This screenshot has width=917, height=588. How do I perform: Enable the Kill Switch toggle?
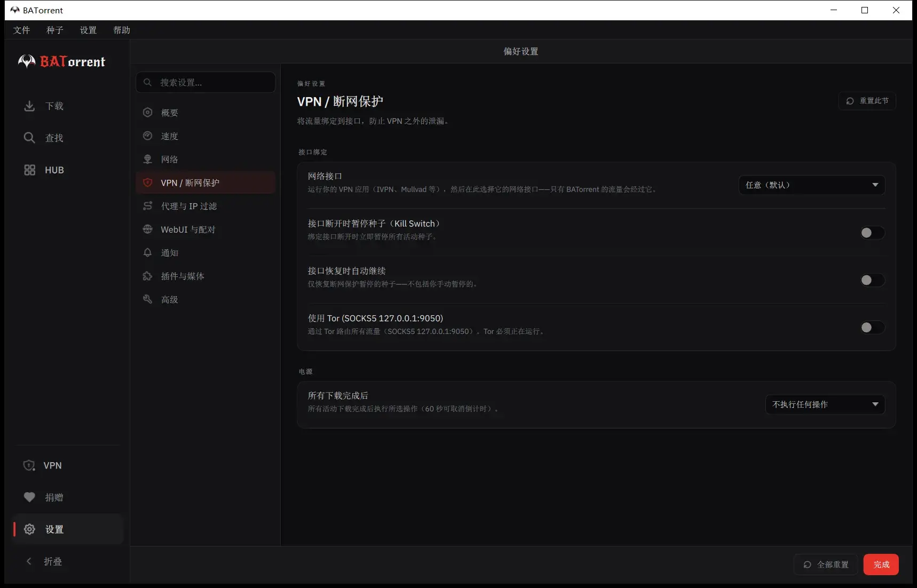click(872, 233)
